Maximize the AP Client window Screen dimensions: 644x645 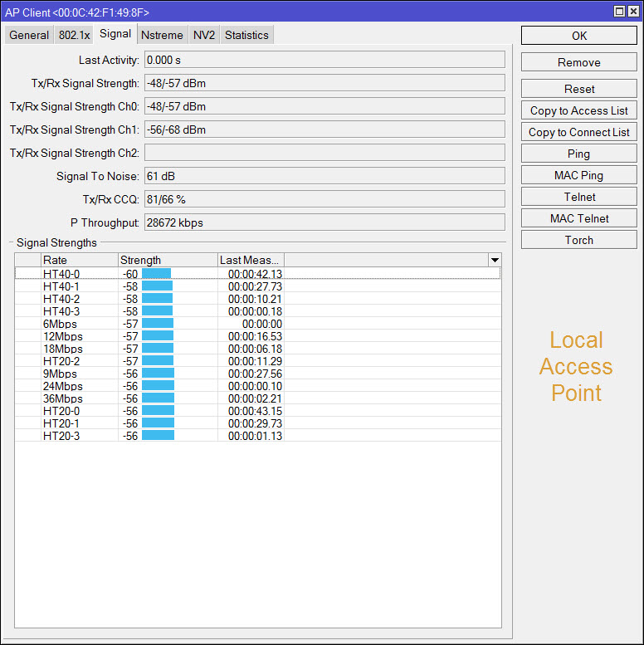coord(619,11)
